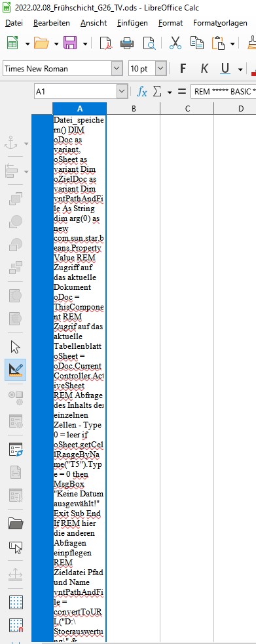Open the Bearbeiten menu
Image resolution: width=256 pixels, height=644 pixels.
pos(52,23)
